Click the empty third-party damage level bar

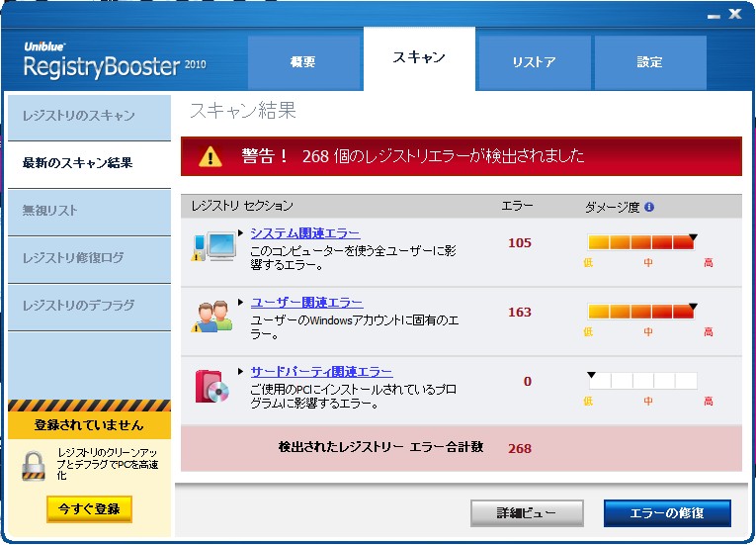[642, 381]
